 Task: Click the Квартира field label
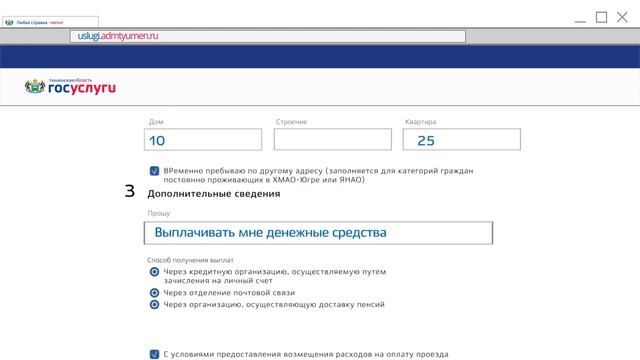pyautogui.click(x=420, y=122)
